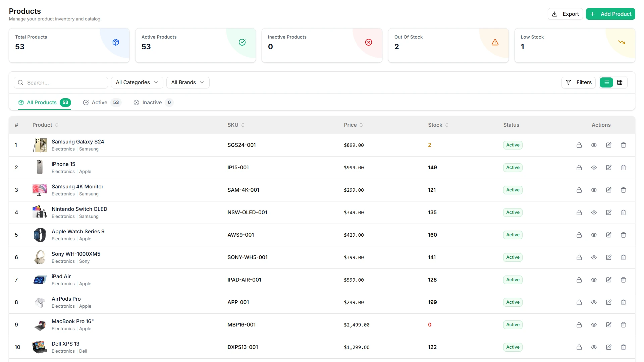Click SKU text MBP16-001
Image resolution: width=644 pixels, height=362 pixels.
(241, 325)
